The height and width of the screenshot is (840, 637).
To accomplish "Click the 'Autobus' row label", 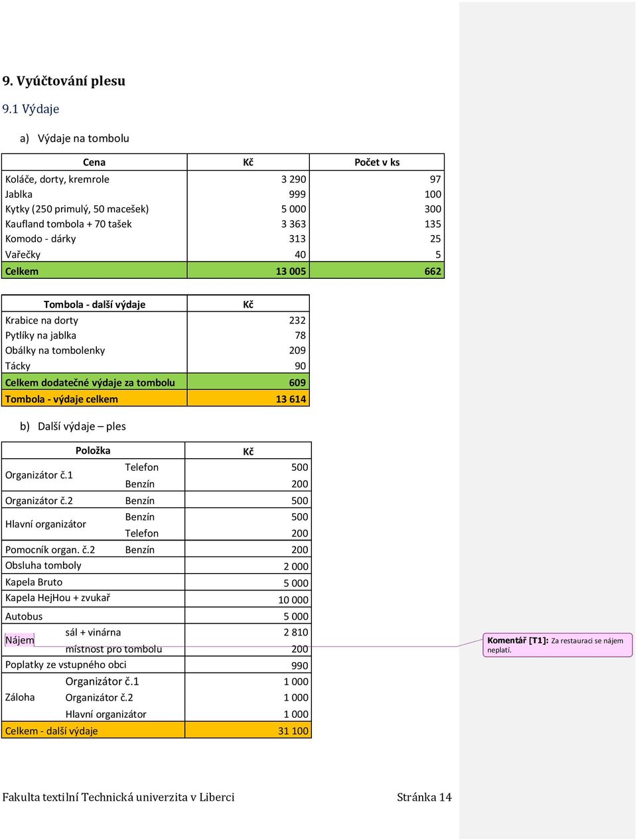I will click(24, 617).
